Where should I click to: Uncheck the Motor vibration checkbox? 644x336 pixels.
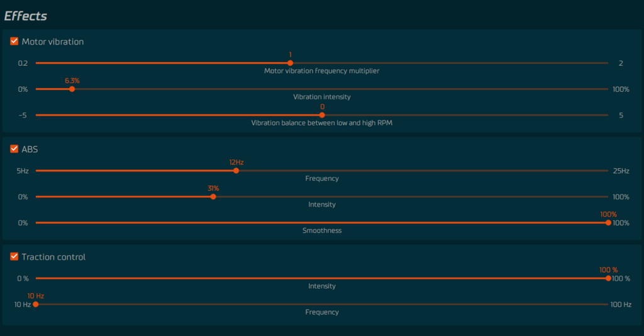(x=14, y=41)
